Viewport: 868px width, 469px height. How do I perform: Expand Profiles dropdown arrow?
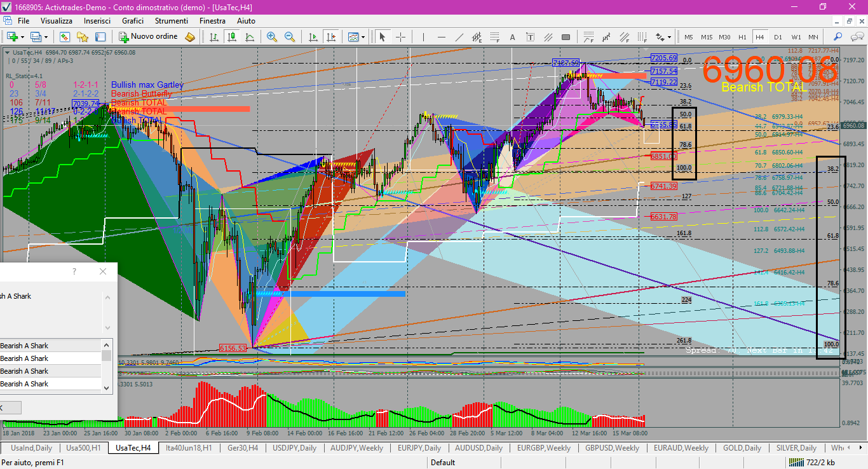(x=46, y=37)
